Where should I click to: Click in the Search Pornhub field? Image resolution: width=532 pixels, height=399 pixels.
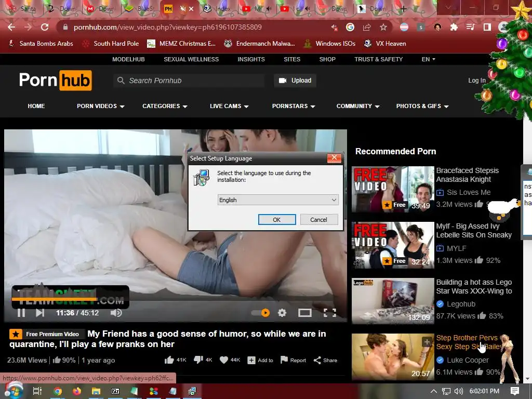tap(189, 81)
